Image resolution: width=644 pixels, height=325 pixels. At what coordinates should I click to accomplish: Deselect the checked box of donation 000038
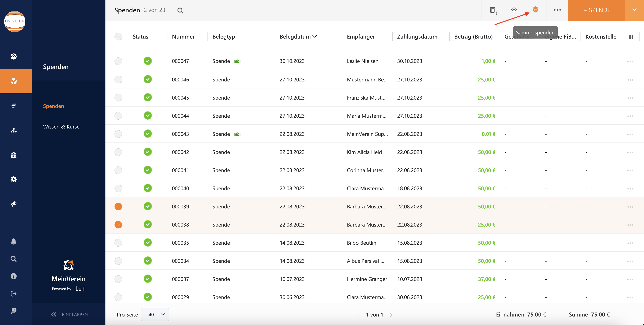point(118,224)
